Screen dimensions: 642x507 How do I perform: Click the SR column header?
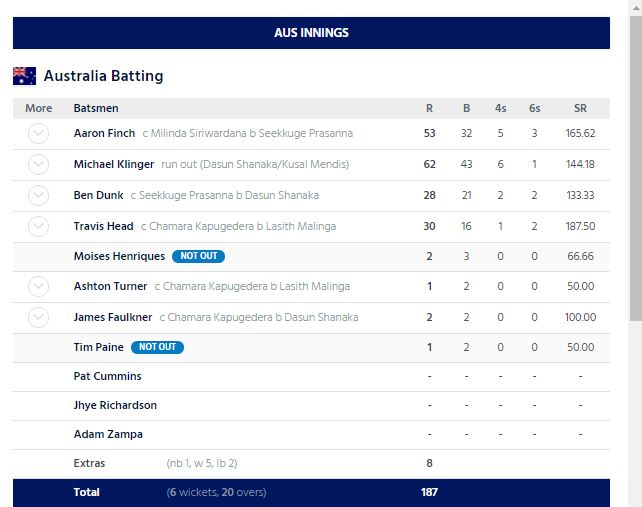click(x=580, y=108)
